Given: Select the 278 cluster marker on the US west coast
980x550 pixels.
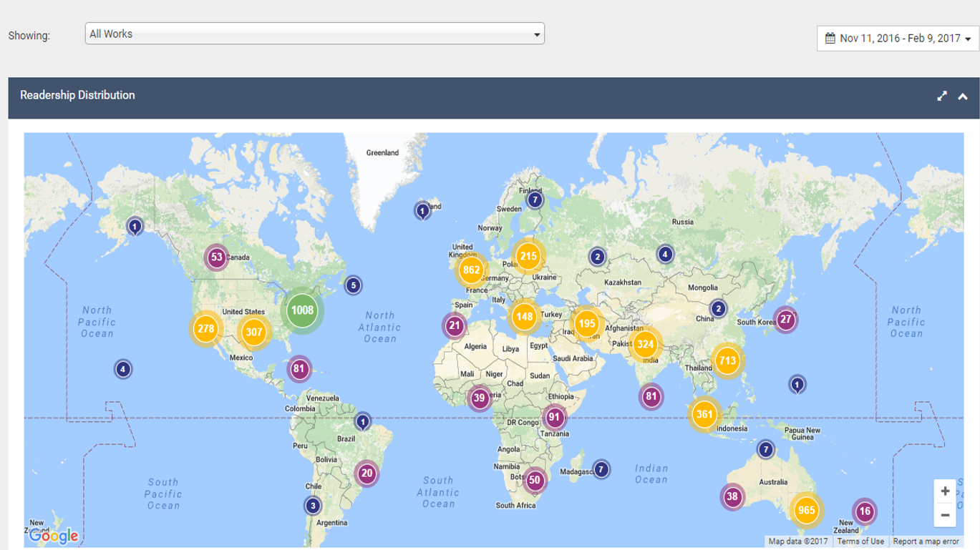Looking at the screenshot, I should click(x=206, y=329).
